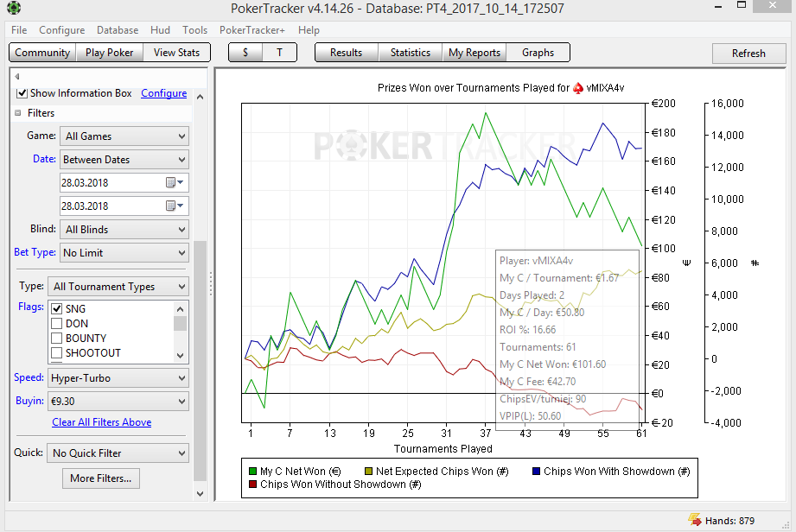
Task: Open the Quick filter dropdown
Action: click(118, 453)
